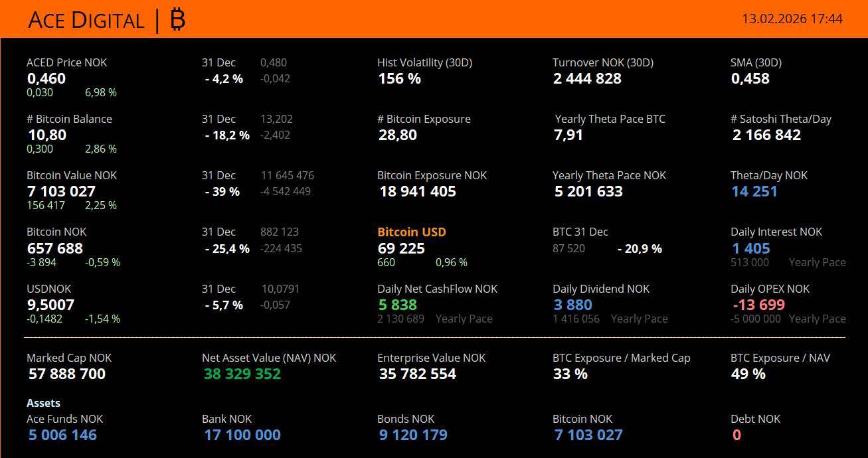This screenshot has height=458, width=868.
Task: Click the - 5,7 % USDNOK change
Action: click(x=224, y=305)
